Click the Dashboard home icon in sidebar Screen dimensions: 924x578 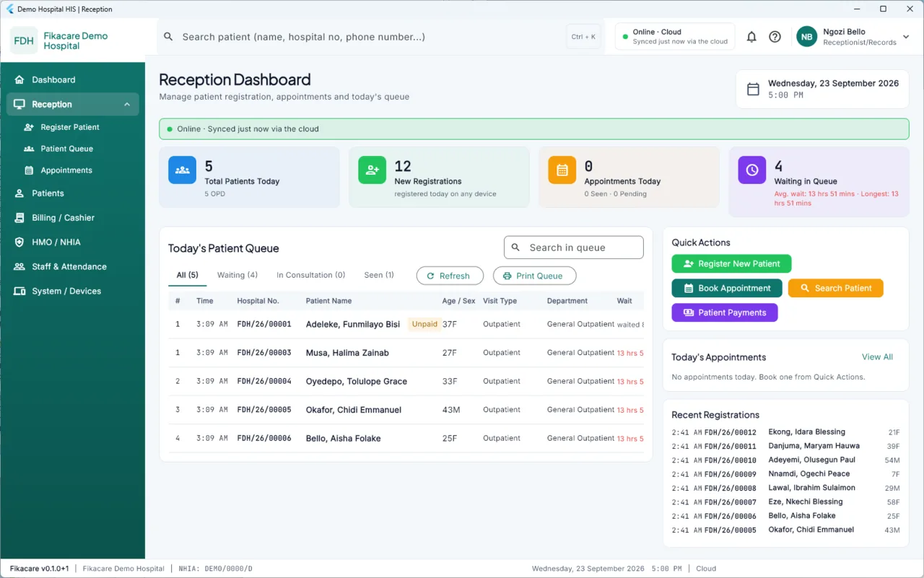19,79
